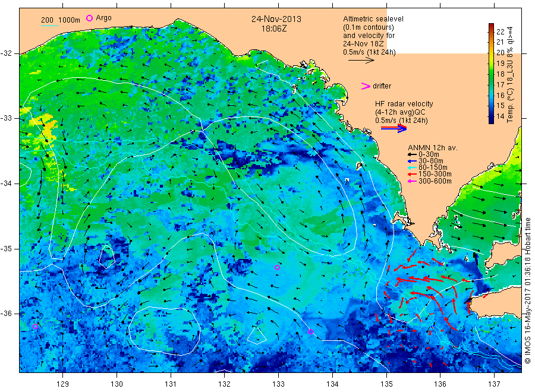Click the -36 latitude axis label
The image size is (535, 392).
click(x=7, y=313)
